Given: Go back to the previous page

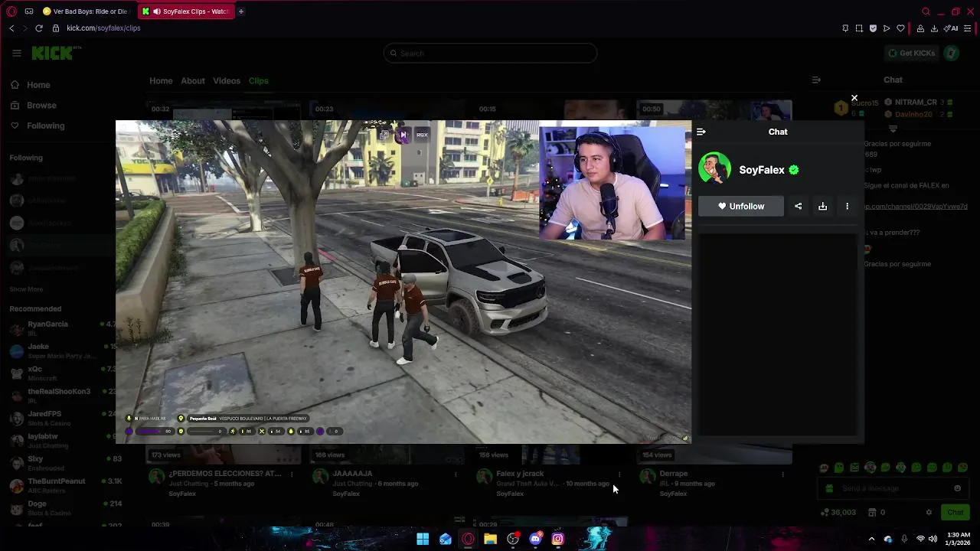Looking at the screenshot, I should coord(11,28).
